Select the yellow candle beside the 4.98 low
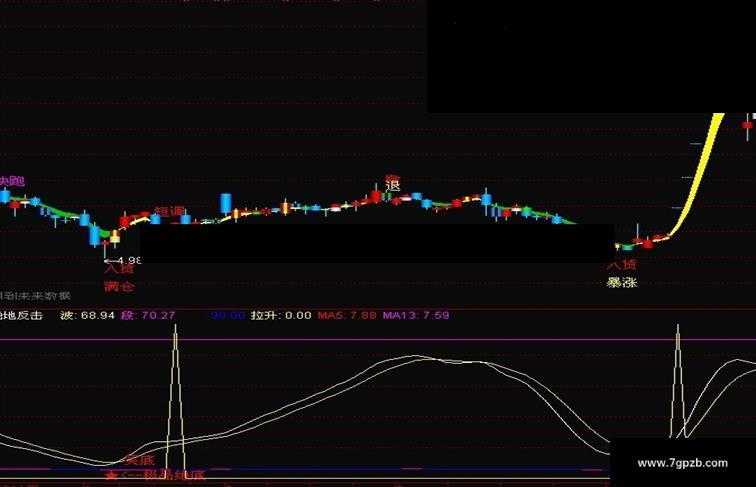 (x=115, y=236)
